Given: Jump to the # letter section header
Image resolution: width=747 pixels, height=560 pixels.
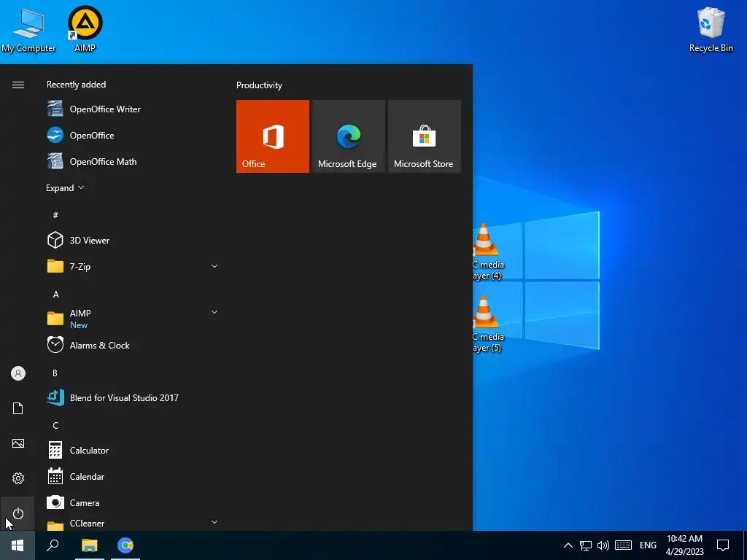Looking at the screenshot, I should (x=55, y=215).
